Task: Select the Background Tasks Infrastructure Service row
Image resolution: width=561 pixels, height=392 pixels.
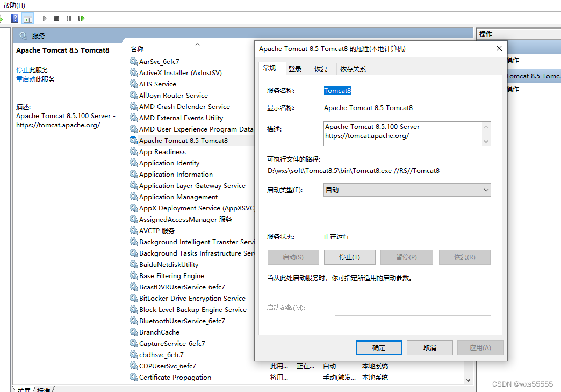Action: (x=192, y=253)
